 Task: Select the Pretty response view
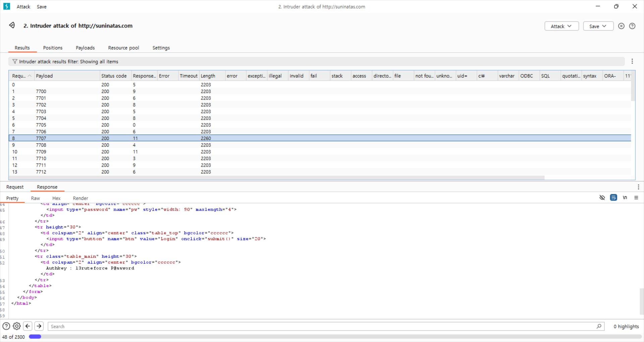pos(12,198)
